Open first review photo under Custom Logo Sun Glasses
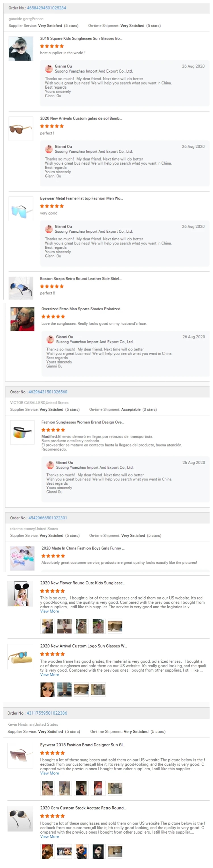 (x=47, y=689)
